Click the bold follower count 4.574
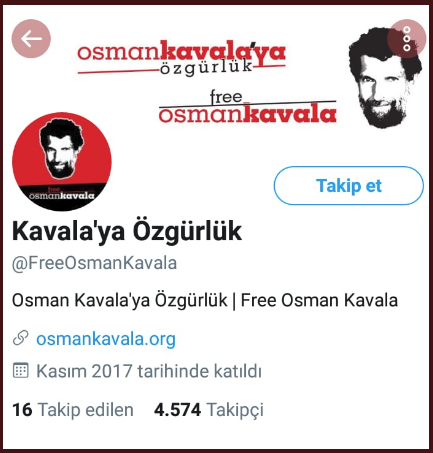433x453 pixels. tap(177, 410)
